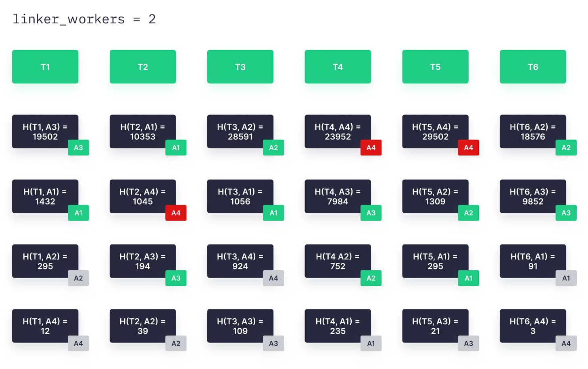Click the green A3 badge on H(T6, A3)

[x=566, y=213]
